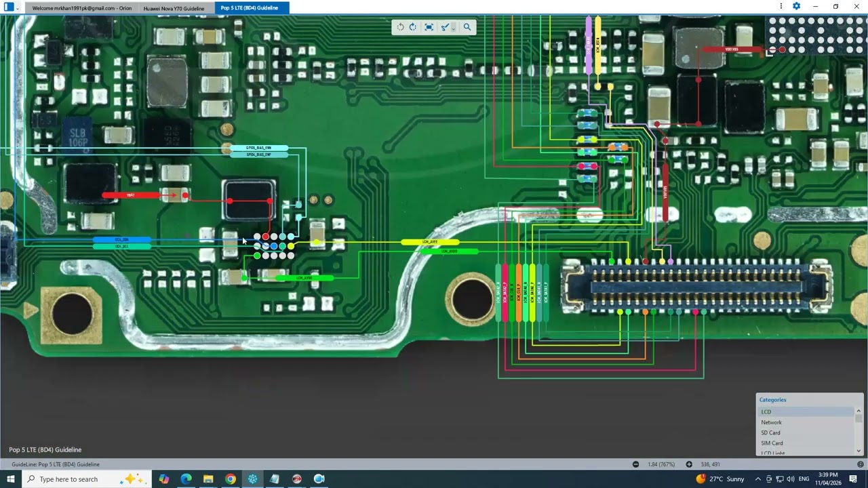The height and width of the screenshot is (488, 868).
Task: Open the three-dot options menu
Action: [781, 7]
